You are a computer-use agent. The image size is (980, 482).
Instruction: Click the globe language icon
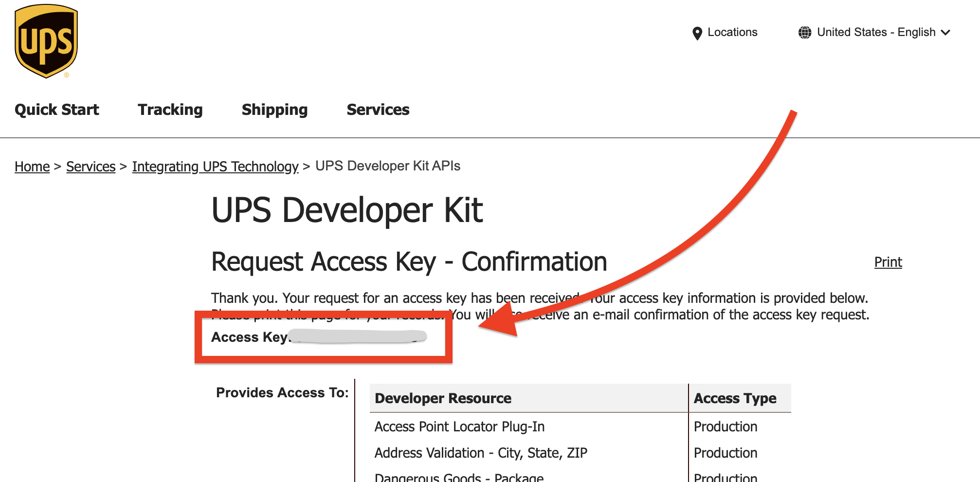(x=805, y=33)
